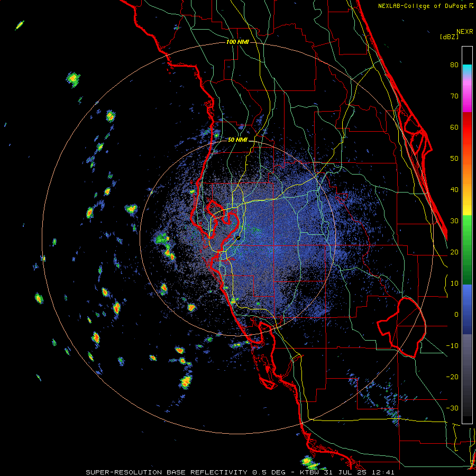Click the 20 value on the dBZ scale
476x476 pixels.
454,252
